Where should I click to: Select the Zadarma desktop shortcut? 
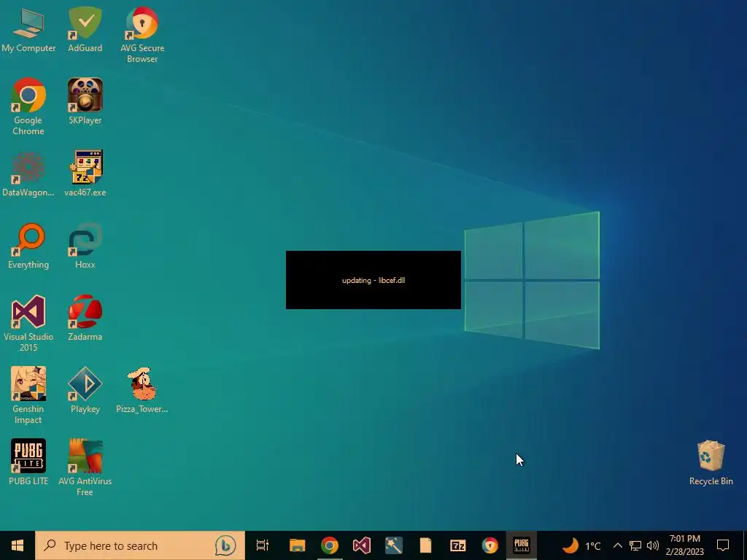[x=85, y=318]
